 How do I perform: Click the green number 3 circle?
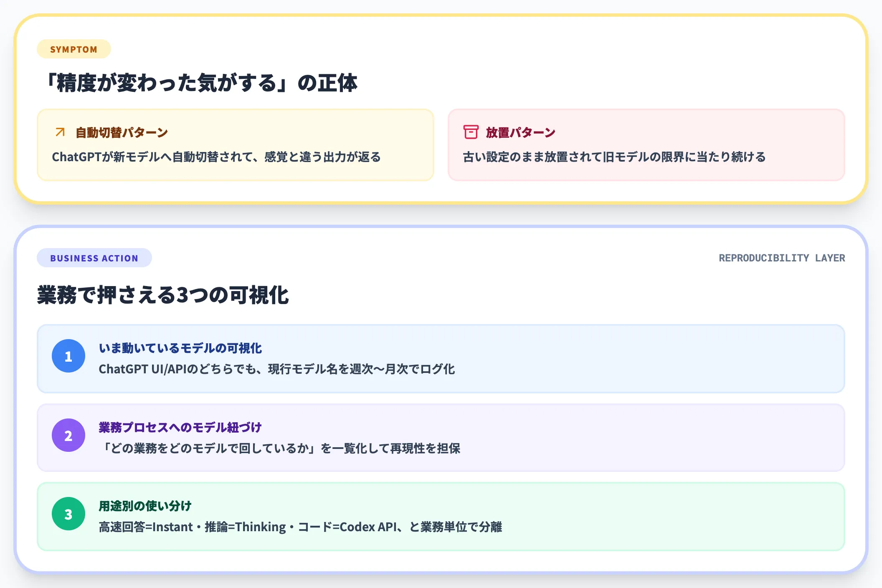(68, 514)
